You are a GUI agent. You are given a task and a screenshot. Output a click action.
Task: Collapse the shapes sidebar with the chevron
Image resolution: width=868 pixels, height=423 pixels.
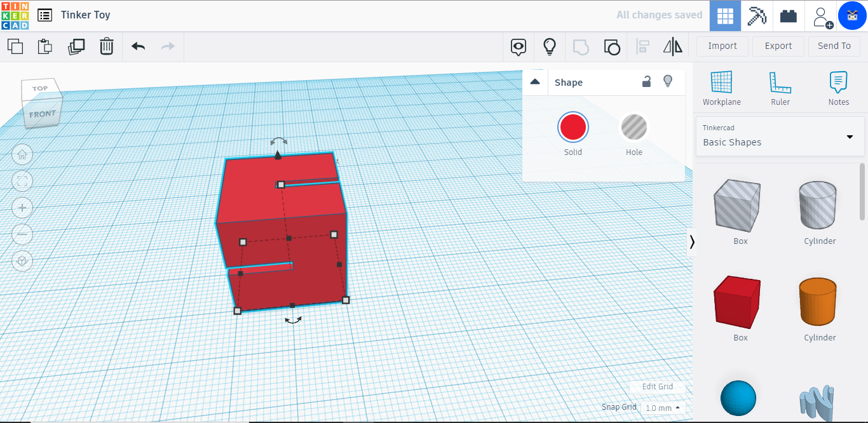click(691, 242)
